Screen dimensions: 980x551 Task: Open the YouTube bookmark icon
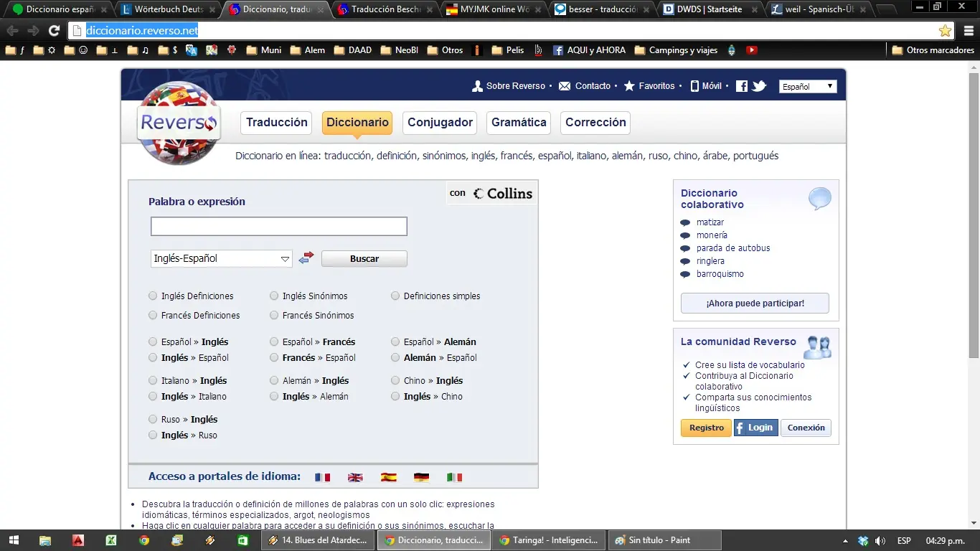tap(751, 50)
